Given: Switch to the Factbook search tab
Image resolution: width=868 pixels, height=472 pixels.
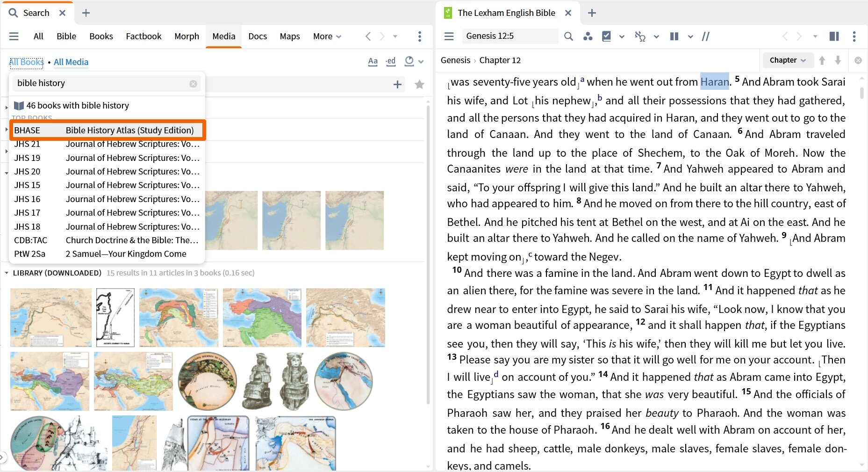Looking at the screenshot, I should point(143,36).
